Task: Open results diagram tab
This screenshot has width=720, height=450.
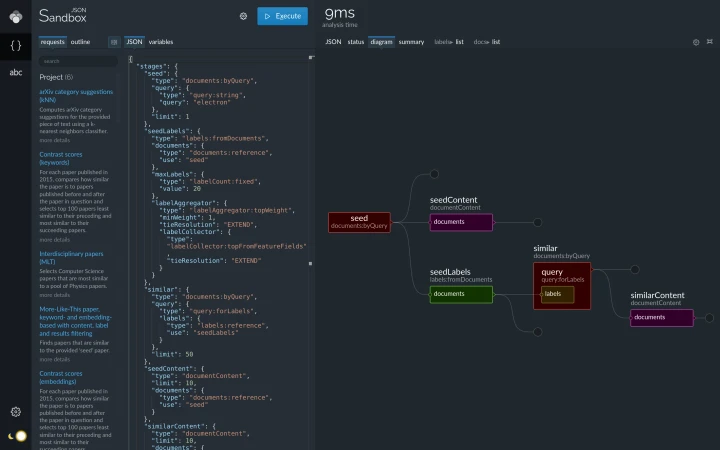Action: coord(381,42)
